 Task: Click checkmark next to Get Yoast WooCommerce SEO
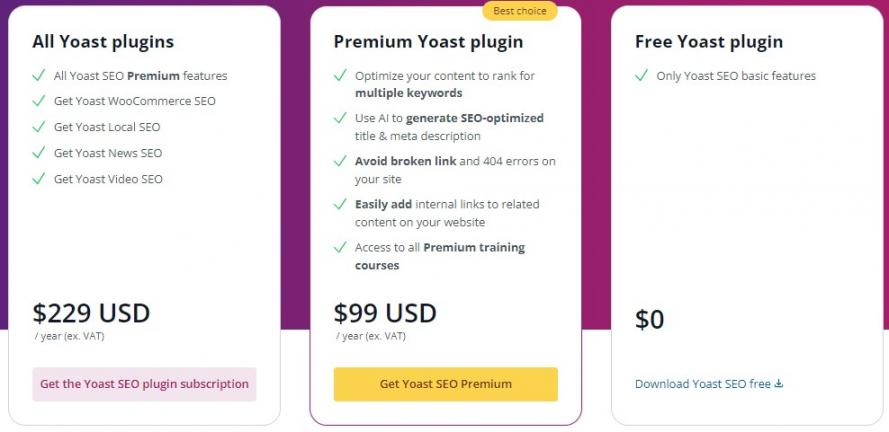(39, 101)
